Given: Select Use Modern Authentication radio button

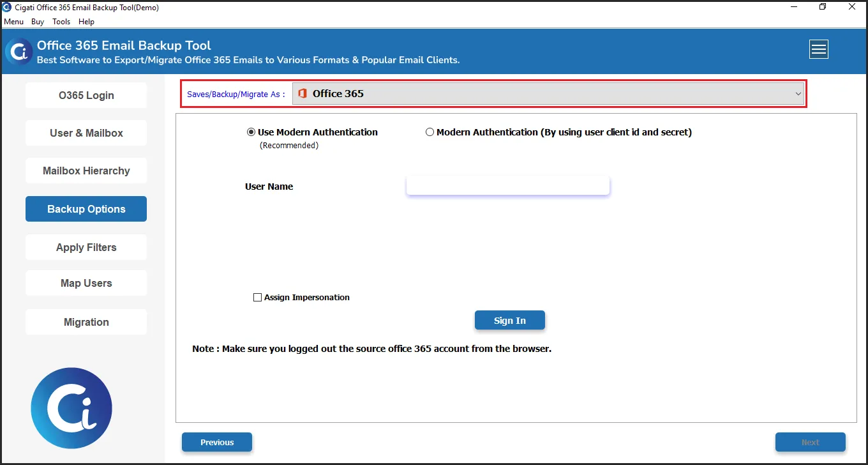Looking at the screenshot, I should (251, 132).
